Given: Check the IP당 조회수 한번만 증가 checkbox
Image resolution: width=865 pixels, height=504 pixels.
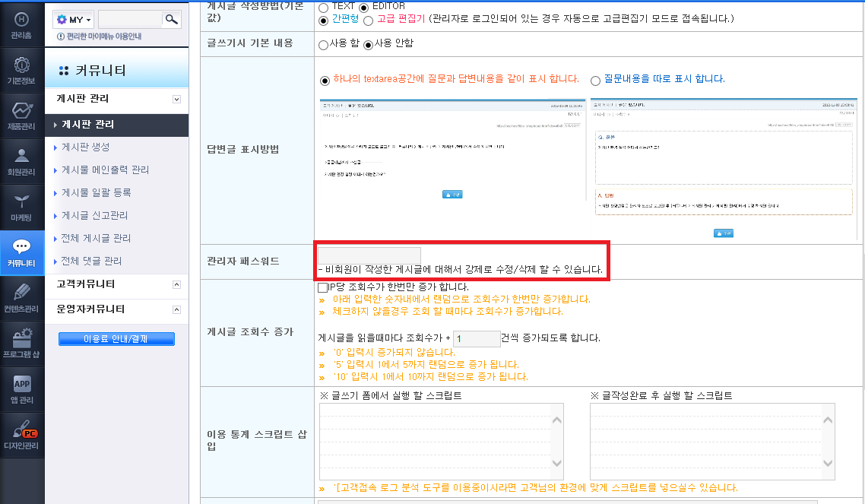Looking at the screenshot, I should pyautogui.click(x=323, y=287).
